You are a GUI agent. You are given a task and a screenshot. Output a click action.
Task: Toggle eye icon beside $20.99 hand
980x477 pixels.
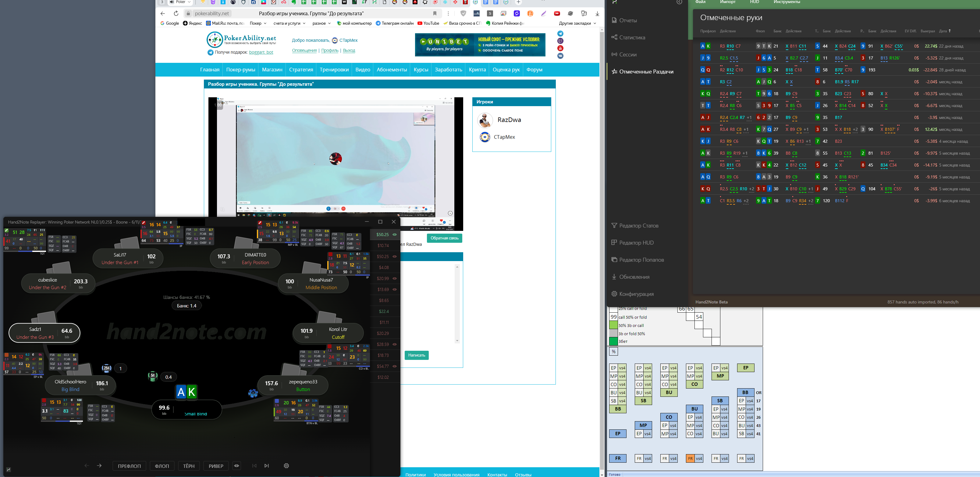[x=395, y=278]
